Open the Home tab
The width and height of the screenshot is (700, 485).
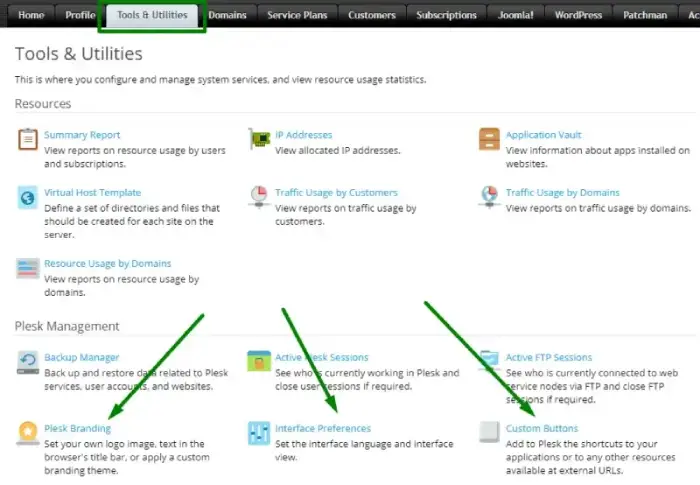pos(31,15)
